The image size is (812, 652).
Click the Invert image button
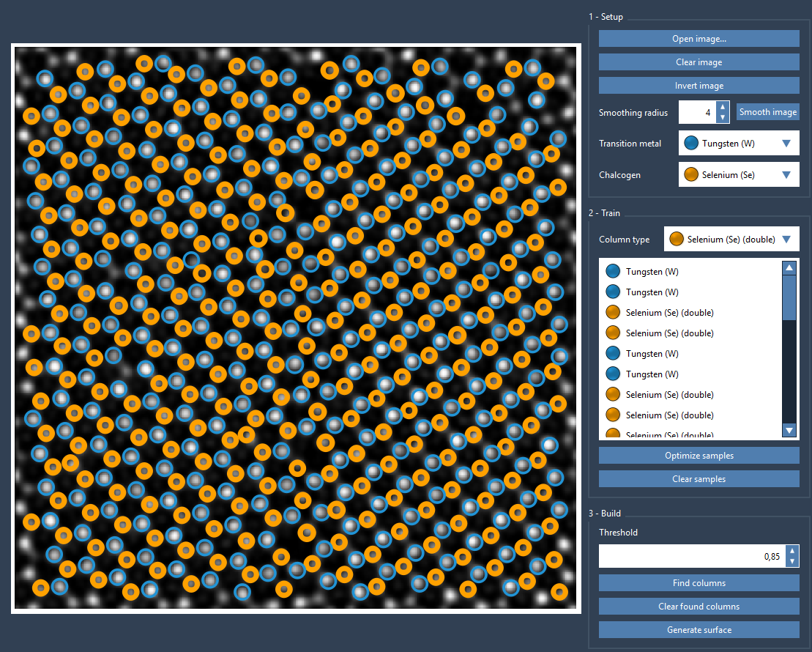pos(699,86)
